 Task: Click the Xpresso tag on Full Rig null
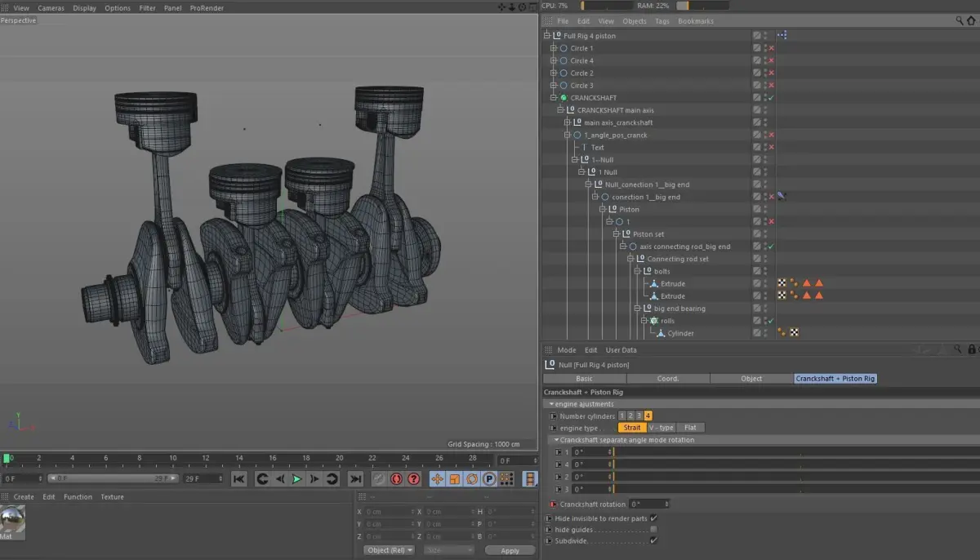coord(782,36)
